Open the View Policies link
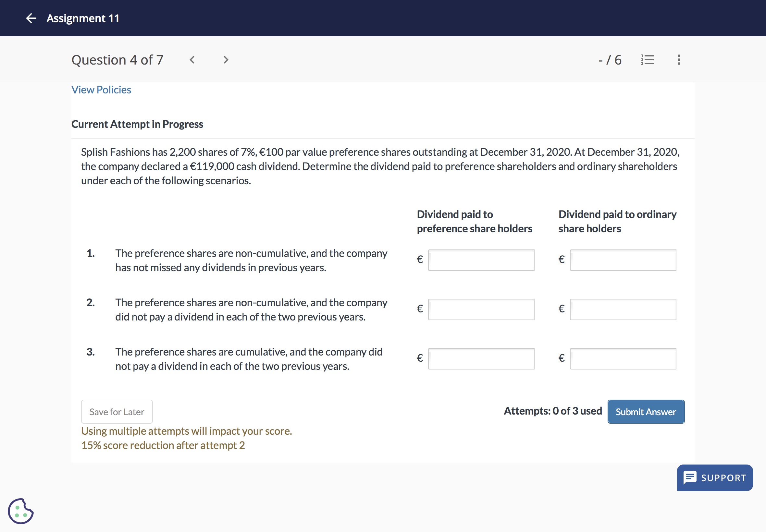766x532 pixels. [x=101, y=90]
